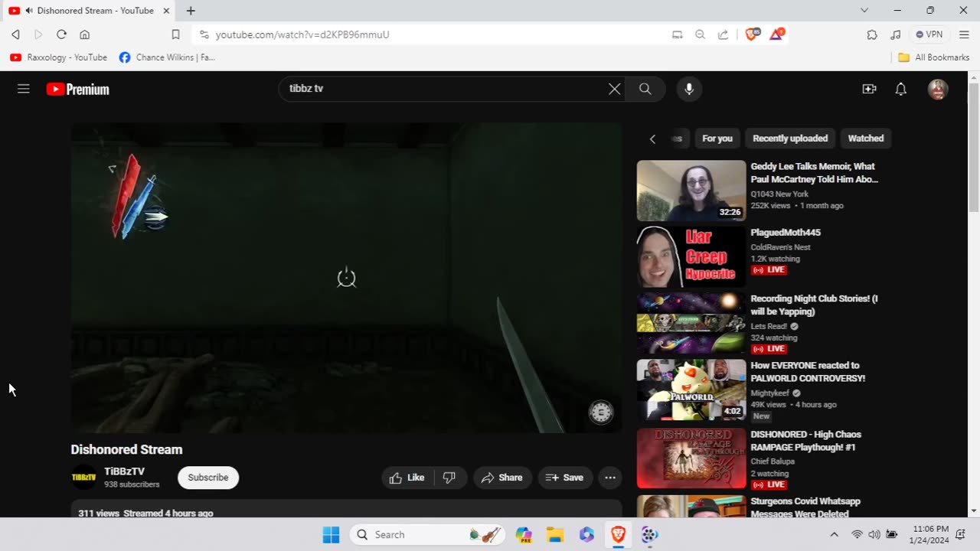
Task: Open Copilot from the taskbar
Action: click(524, 534)
